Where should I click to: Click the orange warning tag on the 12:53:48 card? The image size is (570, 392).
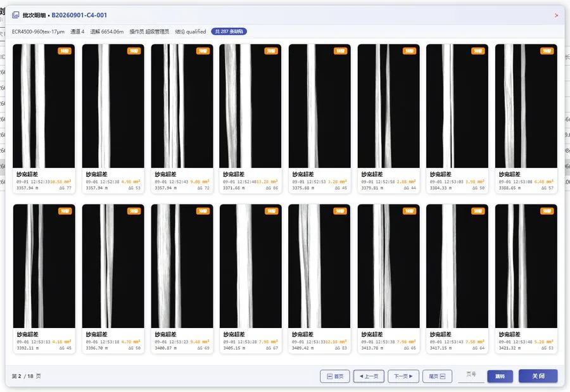(547, 211)
